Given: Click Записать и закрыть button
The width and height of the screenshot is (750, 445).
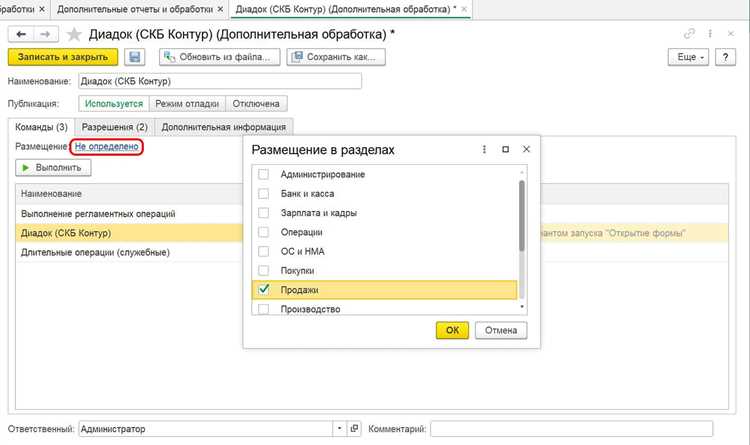Looking at the screenshot, I should [x=63, y=57].
